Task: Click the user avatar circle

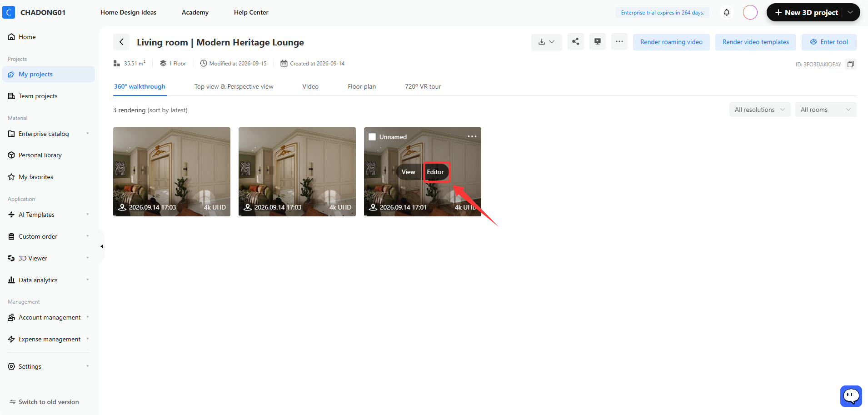Action: click(750, 12)
